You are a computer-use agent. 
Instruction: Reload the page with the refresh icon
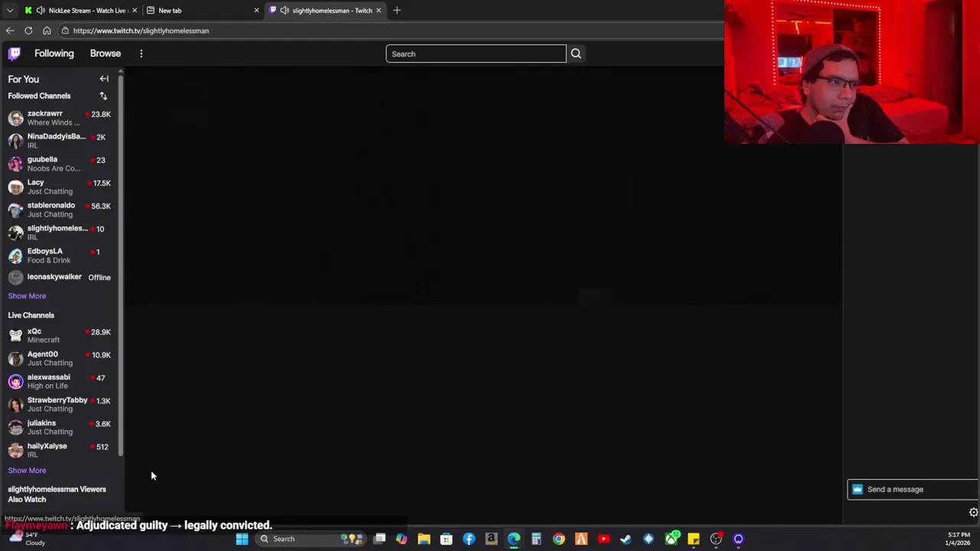tap(28, 31)
